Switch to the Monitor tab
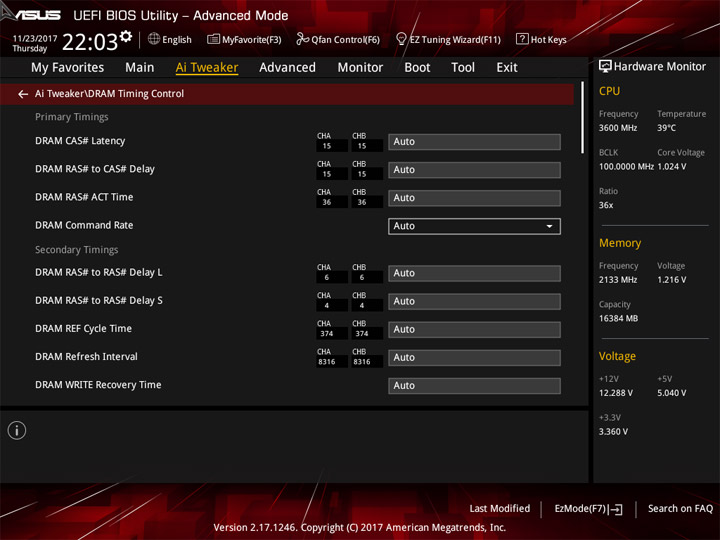Image resolution: width=720 pixels, height=540 pixels. (360, 68)
